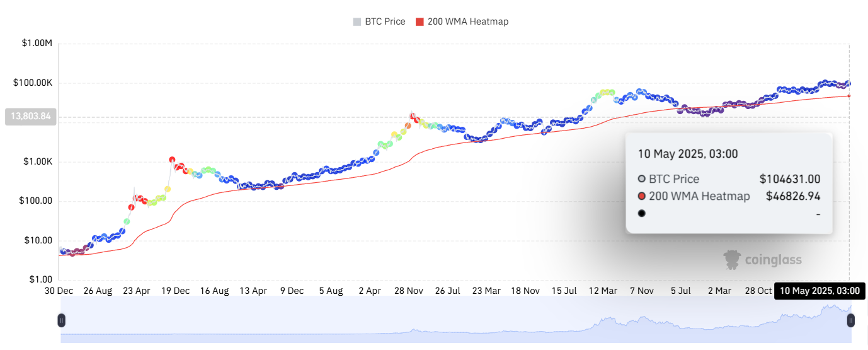Click the red 200 WMA tooltip dot
This screenshot has height=350, width=868.
pos(641,196)
